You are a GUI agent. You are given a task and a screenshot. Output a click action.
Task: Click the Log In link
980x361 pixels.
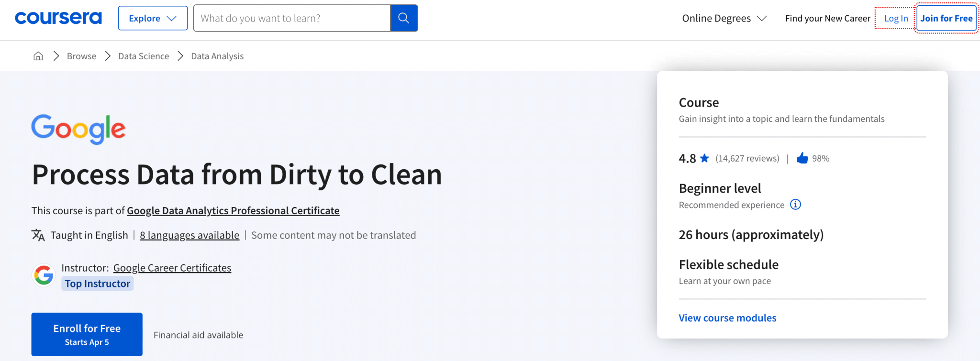896,18
